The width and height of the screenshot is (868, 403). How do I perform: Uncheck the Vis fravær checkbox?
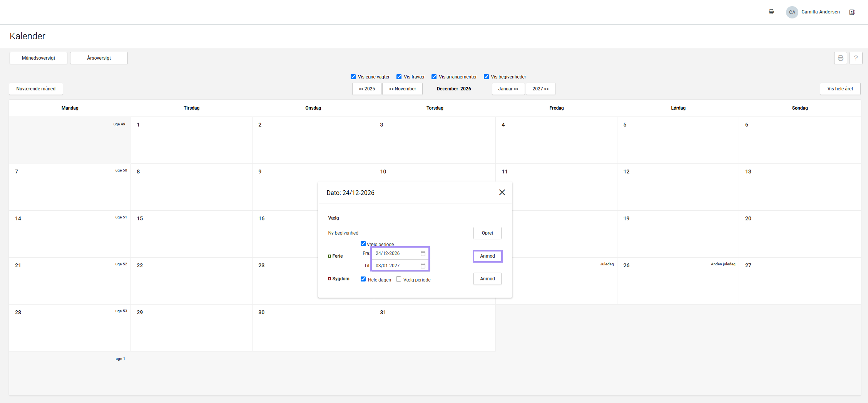399,77
